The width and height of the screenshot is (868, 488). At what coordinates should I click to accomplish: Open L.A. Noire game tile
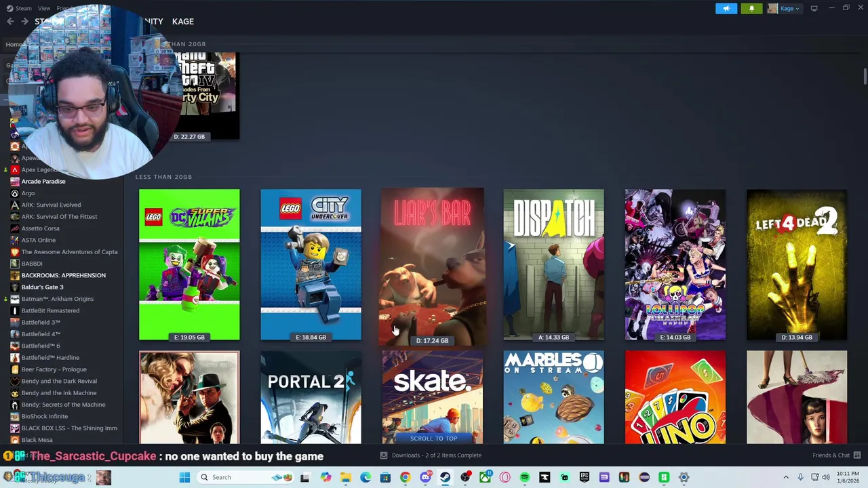tap(189, 397)
